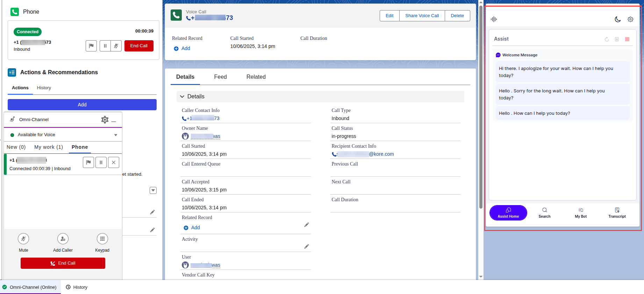644x294 pixels.
Task: Toggle mute microphone icon next to End Call
Action: [x=116, y=46]
